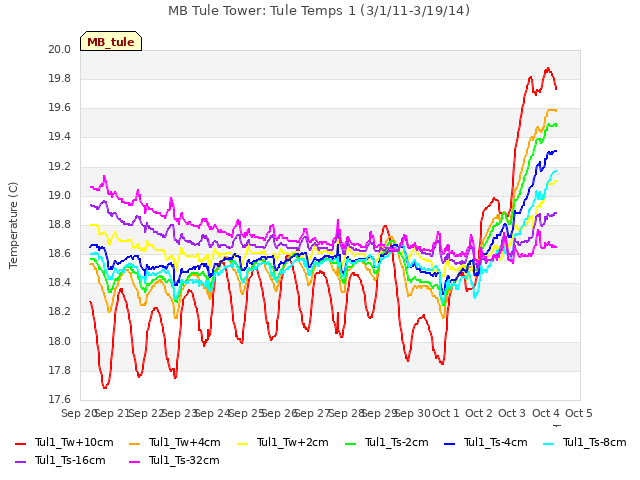
Task: Click the Oct 1 x-axis date label
Action: (x=445, y=413)
